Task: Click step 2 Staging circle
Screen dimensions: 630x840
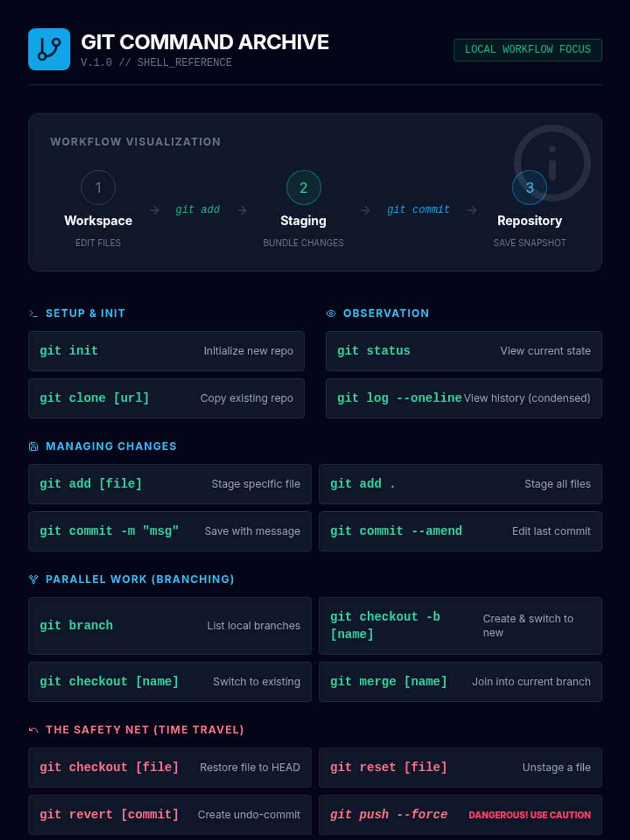Action: (x=303, y=187)
